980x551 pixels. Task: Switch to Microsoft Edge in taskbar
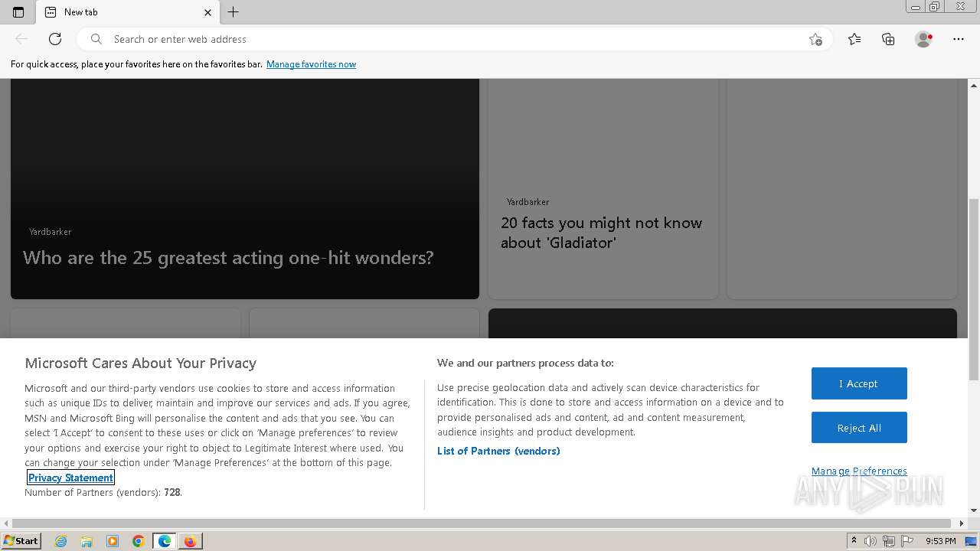point(165,541)
